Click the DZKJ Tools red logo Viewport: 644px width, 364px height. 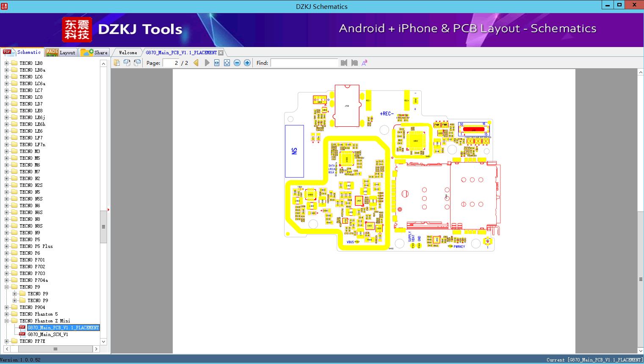[x=77, y=30]
